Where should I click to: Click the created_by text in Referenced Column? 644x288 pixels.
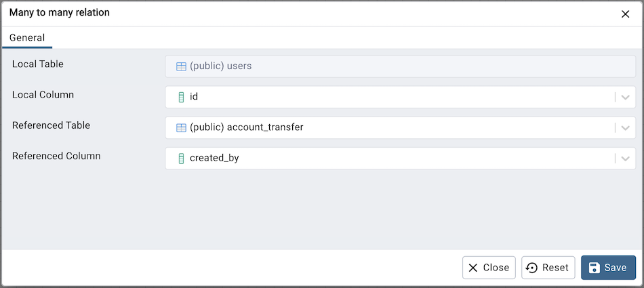214,158
